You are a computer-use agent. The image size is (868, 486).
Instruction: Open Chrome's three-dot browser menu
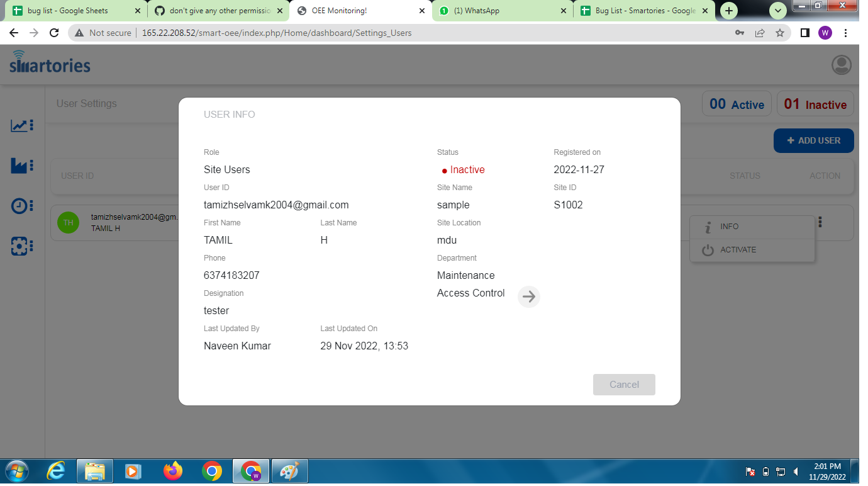coord(845,33)
